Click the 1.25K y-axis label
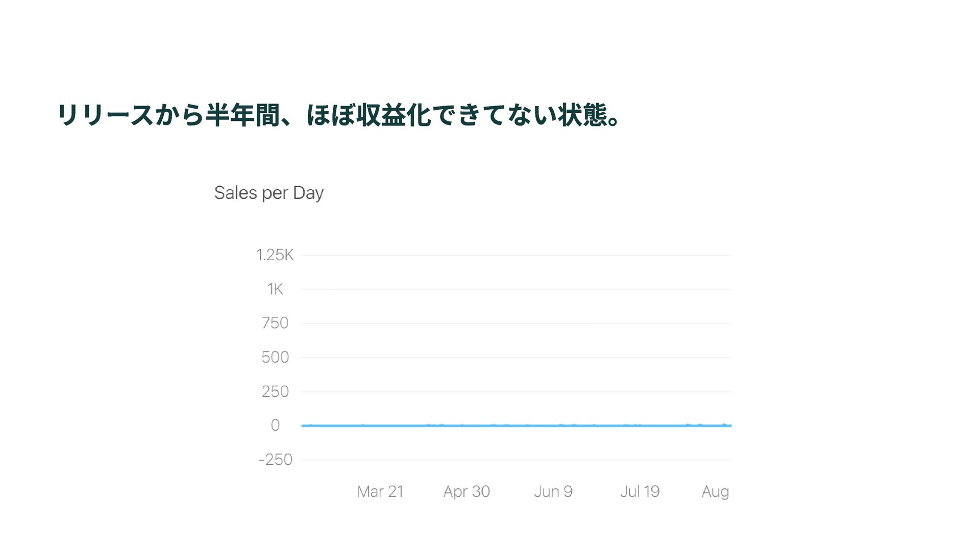Image resolution: width=980 pixels, height=551 pixels. point(275,255)
